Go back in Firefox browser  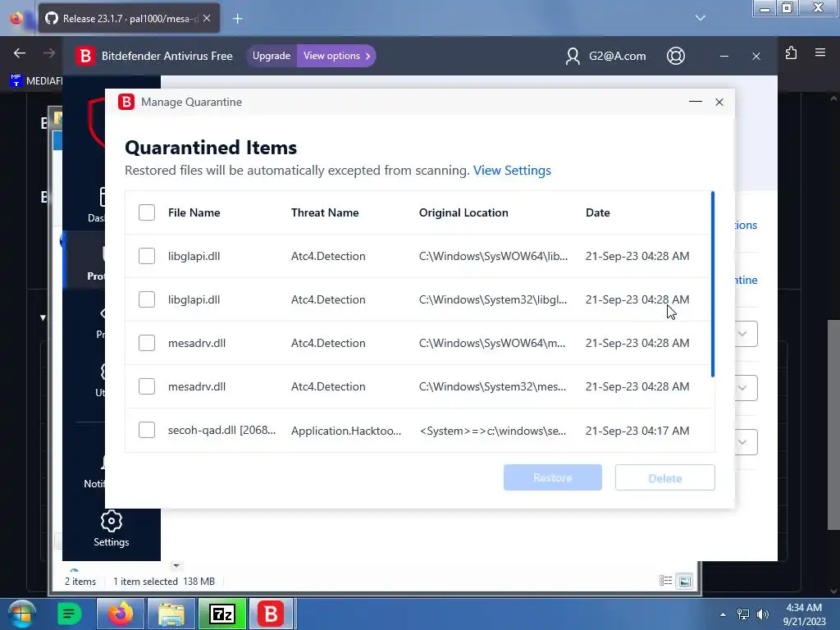(20, 53)
